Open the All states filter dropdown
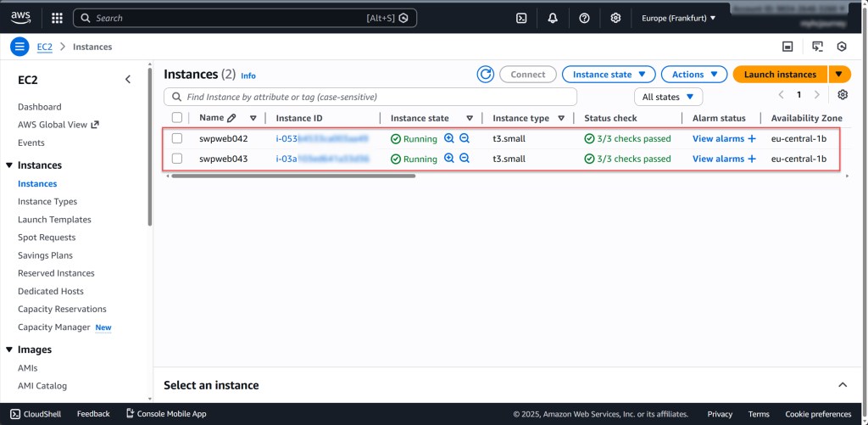 (x=668, y=97)
